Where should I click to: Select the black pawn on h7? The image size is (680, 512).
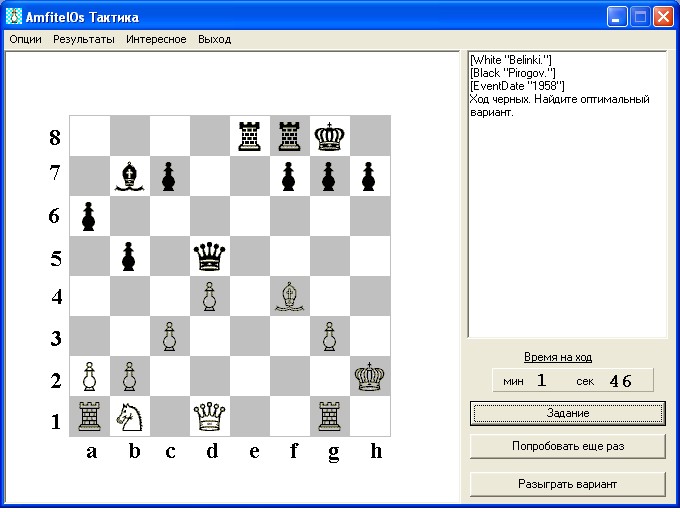pos(369,176)
